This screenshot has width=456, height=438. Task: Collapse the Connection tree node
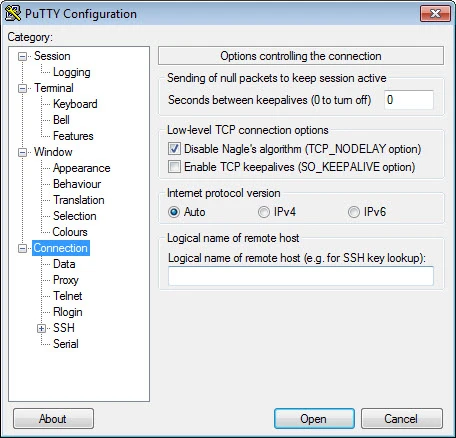tap(22, 248)
